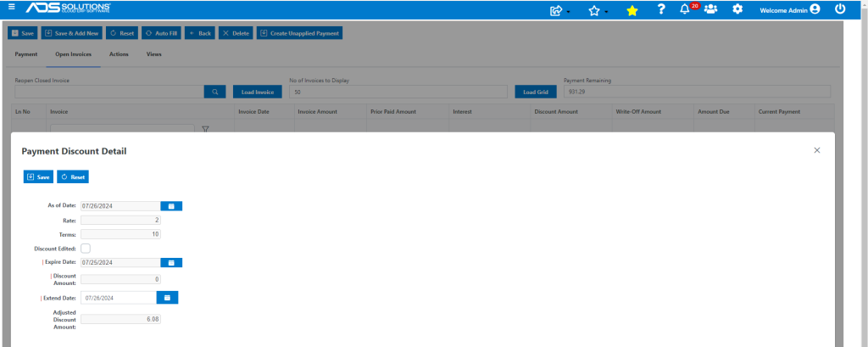Click the Adjusted Discount Amount field
868x347 pixels.
(120, 319)
